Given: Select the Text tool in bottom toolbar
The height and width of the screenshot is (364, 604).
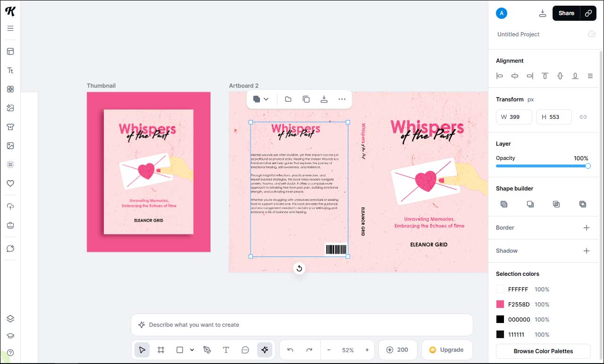Looking at the screenshot, I should (226, 350).
